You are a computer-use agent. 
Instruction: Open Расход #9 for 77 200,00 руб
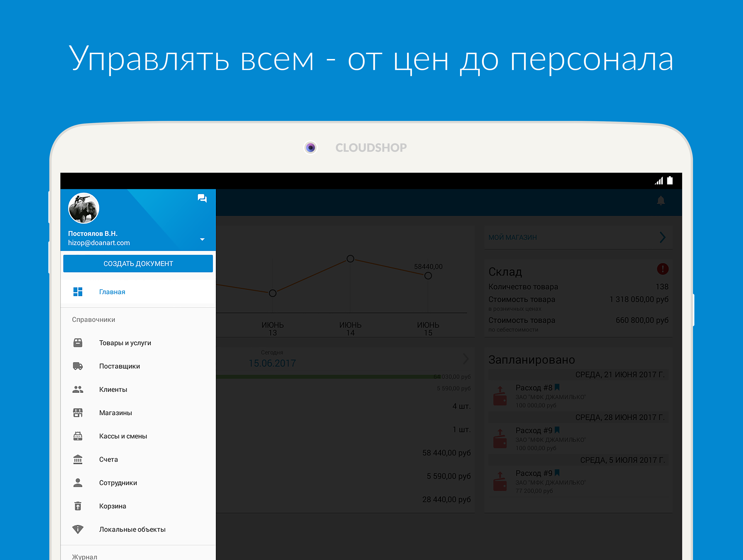click(x=578, y=481)
